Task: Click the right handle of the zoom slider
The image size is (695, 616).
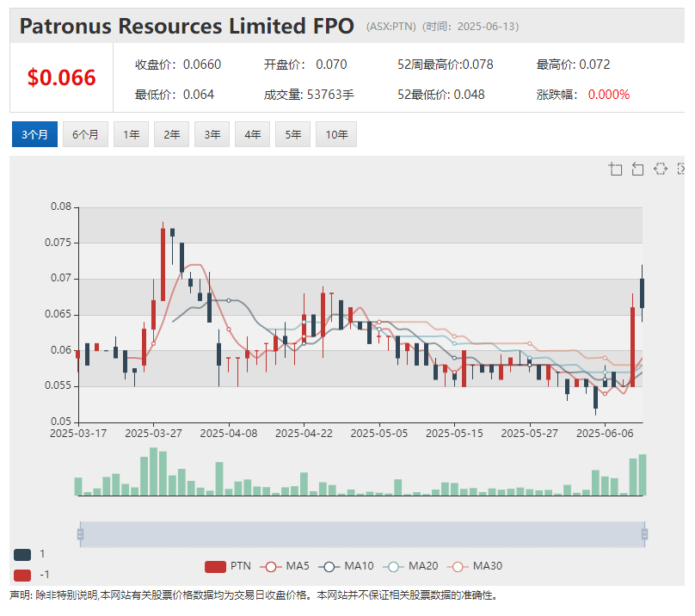Action: (x=644, y=534)
